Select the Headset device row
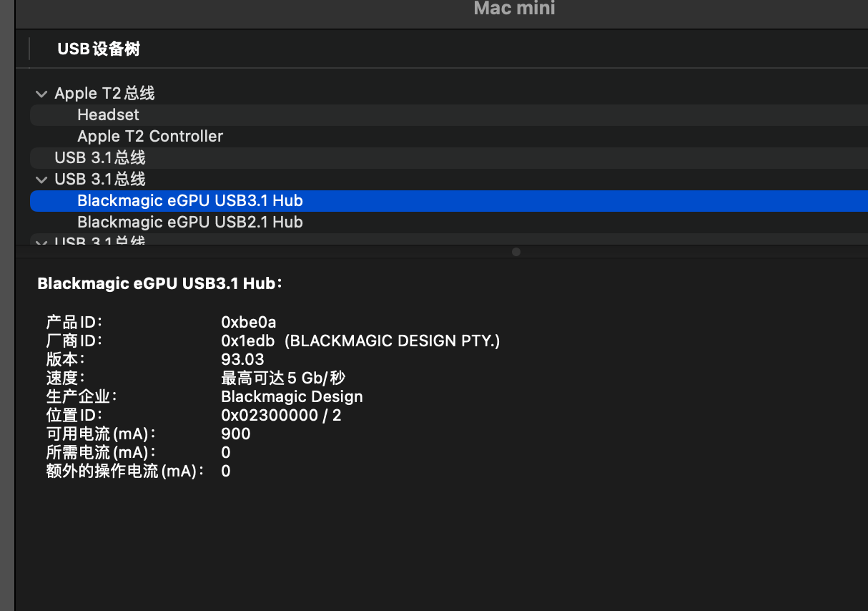 point(108,114)
